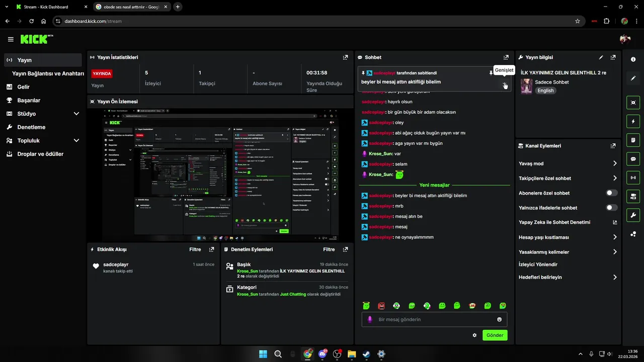This screenshot has width=644, height=362.
Task: Edit stream info with Yayın bilgisi pencil
Action: tap(601, 57)
